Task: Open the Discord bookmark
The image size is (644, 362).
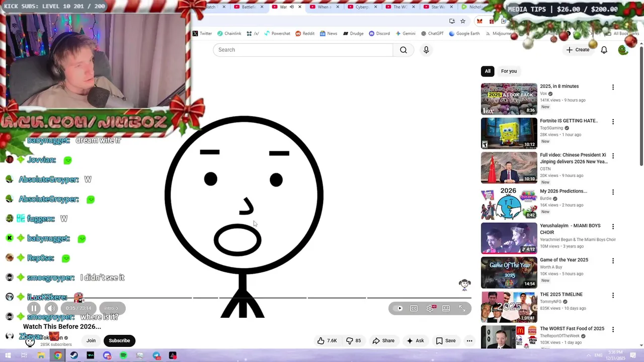Action: [379, 34]
